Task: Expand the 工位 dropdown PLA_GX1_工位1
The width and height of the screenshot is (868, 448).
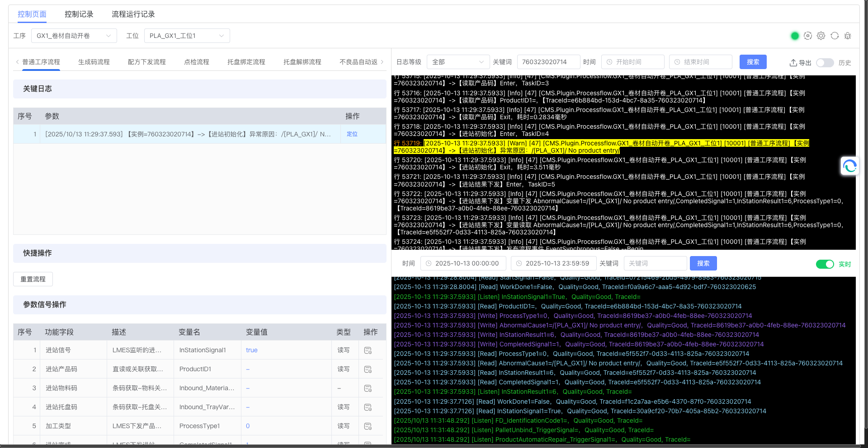Action: click(187, 36)
